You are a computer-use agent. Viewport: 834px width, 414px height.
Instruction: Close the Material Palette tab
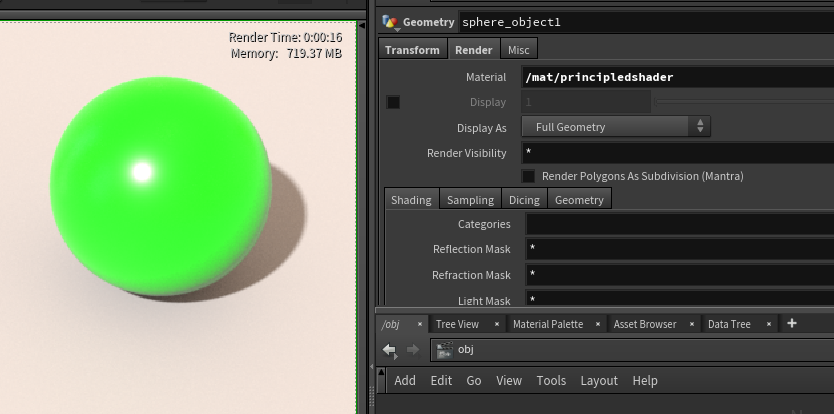click(597, 324)
